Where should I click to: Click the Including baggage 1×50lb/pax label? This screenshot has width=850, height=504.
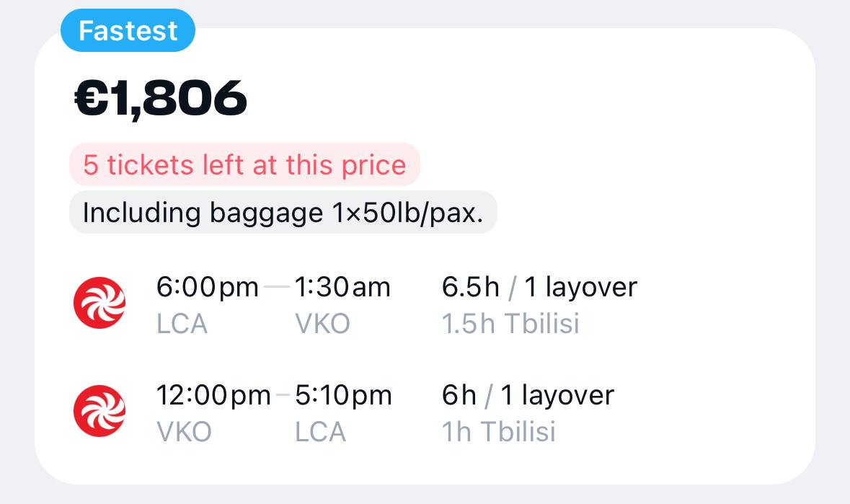point(283,213)
